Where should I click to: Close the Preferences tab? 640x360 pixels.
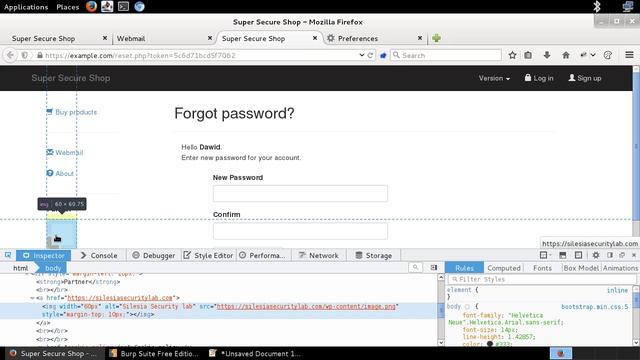[x=420, y=38]
